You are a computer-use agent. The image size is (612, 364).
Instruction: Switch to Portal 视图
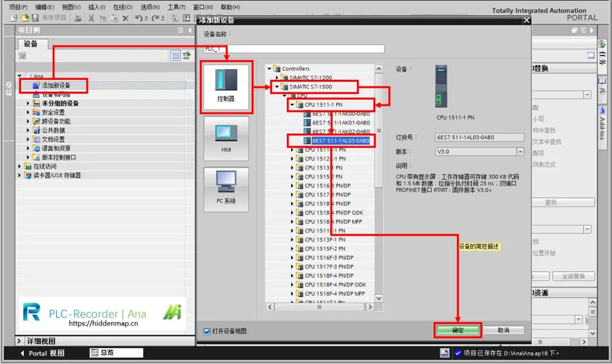[x=42, y=353]
